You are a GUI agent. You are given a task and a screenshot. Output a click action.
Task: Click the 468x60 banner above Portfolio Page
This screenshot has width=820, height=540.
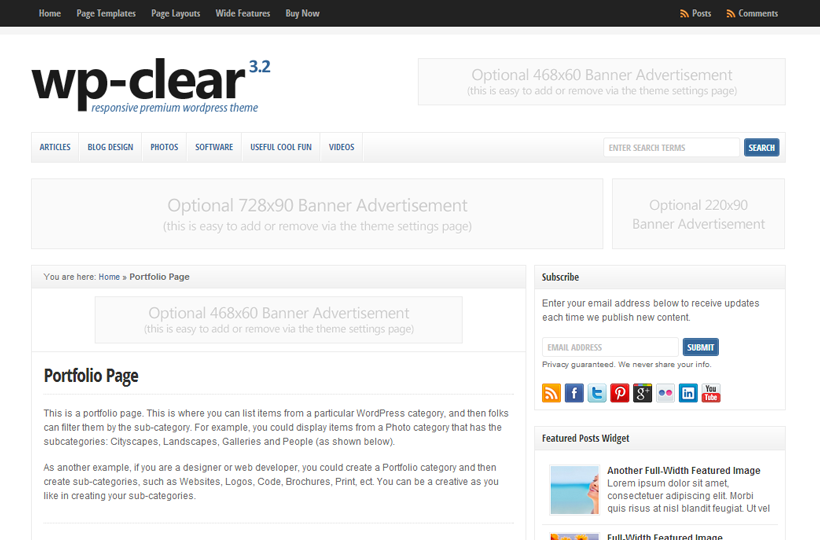279,320
